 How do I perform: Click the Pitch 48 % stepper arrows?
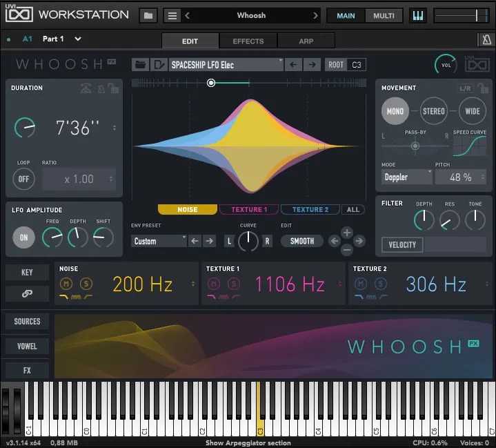click(x=483, y=177)
